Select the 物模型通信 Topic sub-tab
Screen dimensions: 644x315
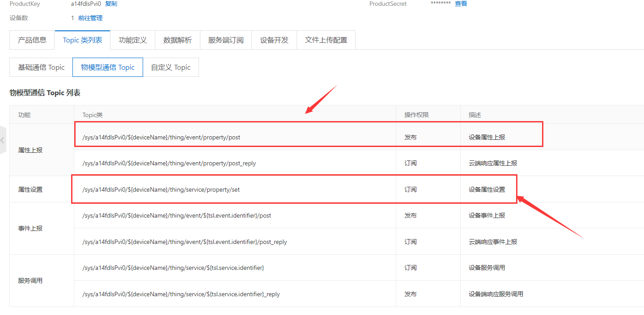point(108,67)
